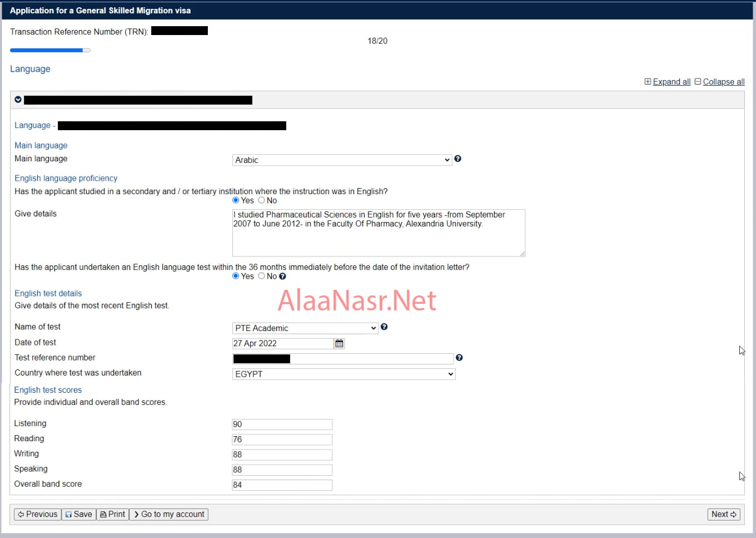The width and height of the screenshot is (756, 538).
Task: Open the Name of test dropdown
Action: [305, 328]
